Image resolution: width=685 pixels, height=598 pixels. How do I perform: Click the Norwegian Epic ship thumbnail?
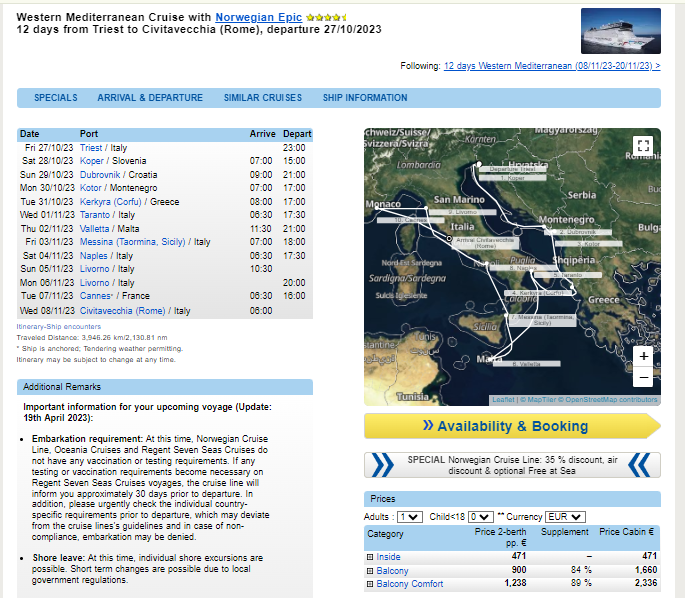[x=620, y=31]
